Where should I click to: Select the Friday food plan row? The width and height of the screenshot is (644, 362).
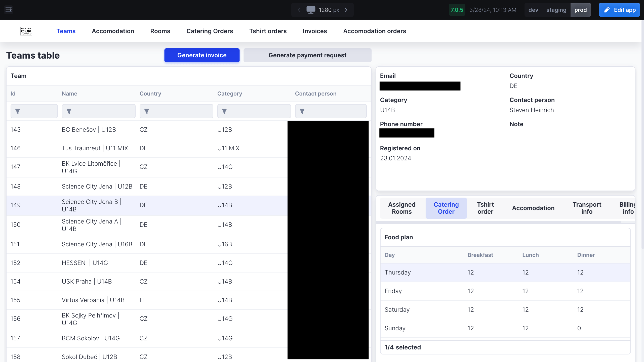tap(505, 291)
